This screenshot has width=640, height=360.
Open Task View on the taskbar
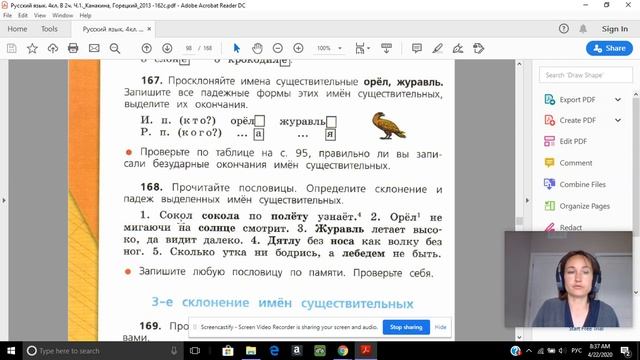[x=195, y=351]
